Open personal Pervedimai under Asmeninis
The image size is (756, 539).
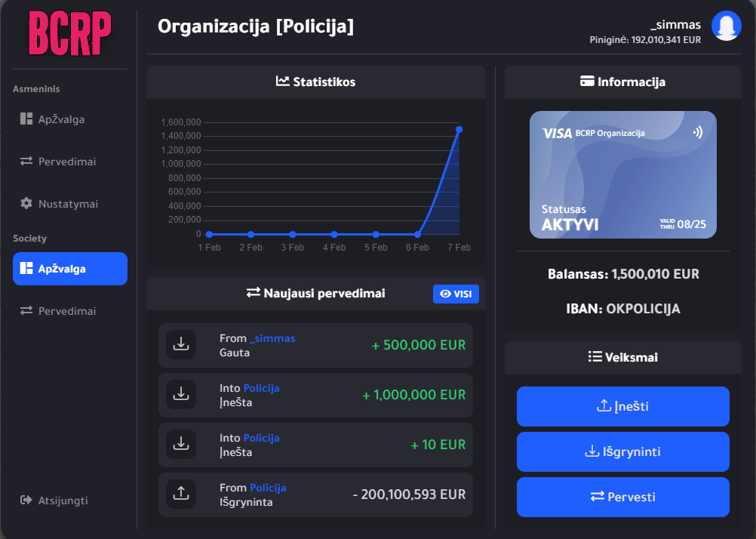click(66, 162)
